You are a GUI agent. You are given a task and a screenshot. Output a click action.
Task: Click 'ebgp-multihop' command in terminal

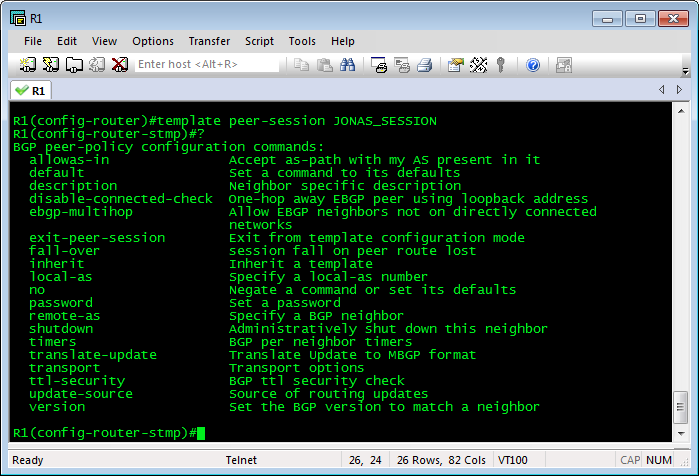coord(81,212)
